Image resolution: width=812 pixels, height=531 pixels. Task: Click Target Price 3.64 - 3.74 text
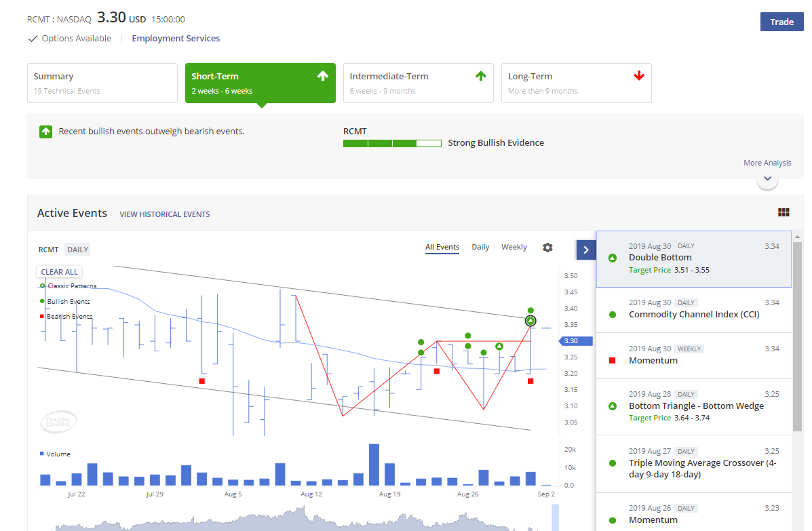tap(669, 418)
